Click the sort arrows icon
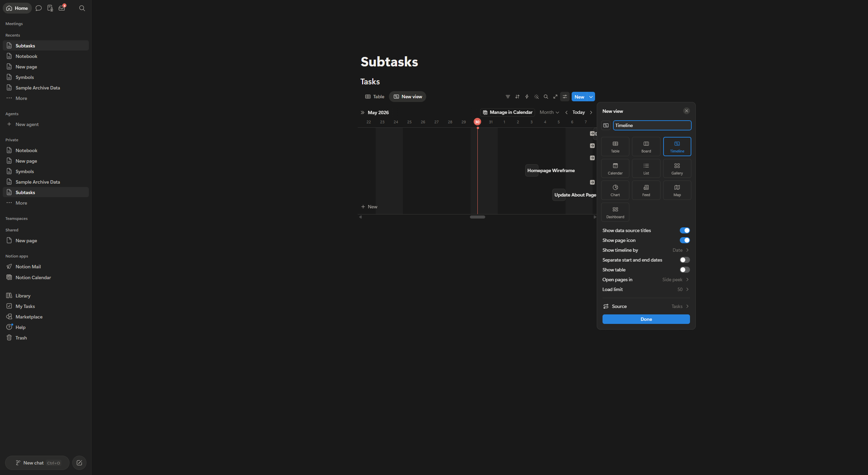This screenshot has height=475, width=868. [517, 97]
